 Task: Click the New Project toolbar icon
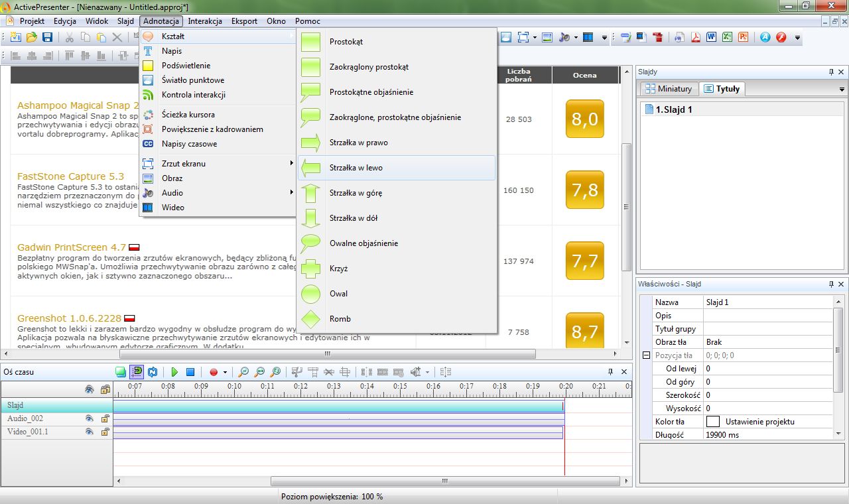click(15, 37)
